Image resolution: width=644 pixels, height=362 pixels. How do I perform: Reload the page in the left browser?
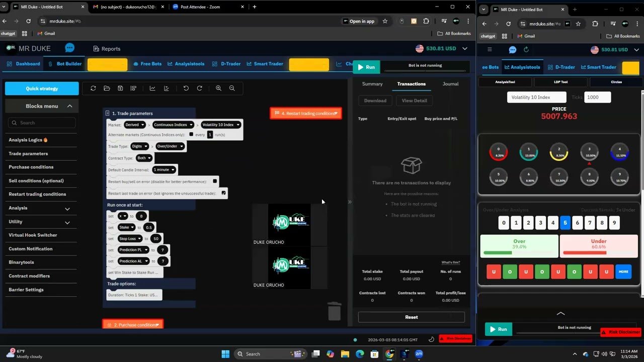click(x=29, y=21)
